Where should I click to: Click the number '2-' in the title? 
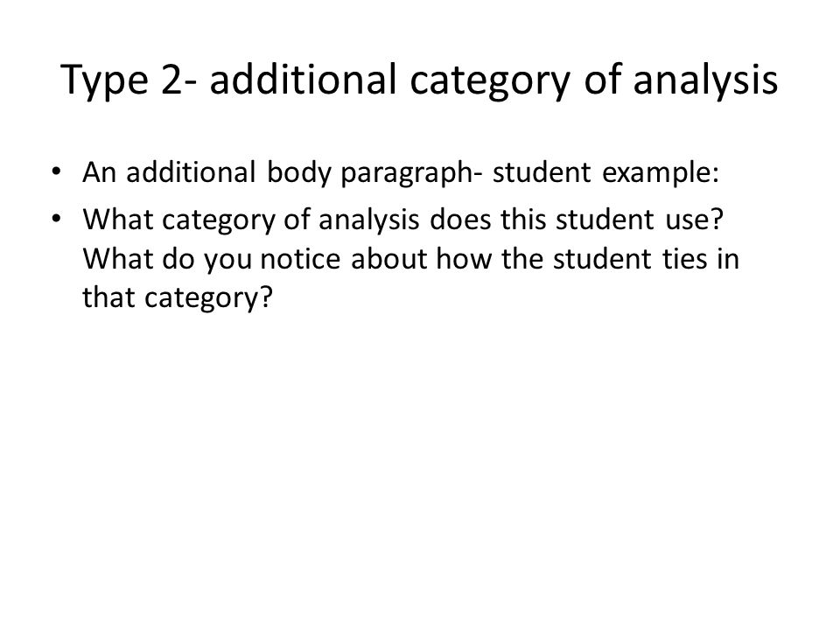pyautogui.click(x=178, y=80)
